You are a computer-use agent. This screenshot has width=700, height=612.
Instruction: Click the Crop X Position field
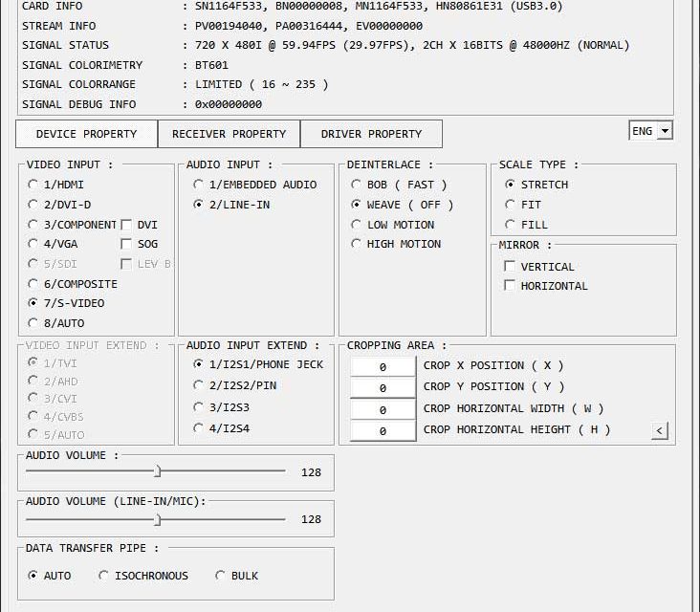coord(383,366)
